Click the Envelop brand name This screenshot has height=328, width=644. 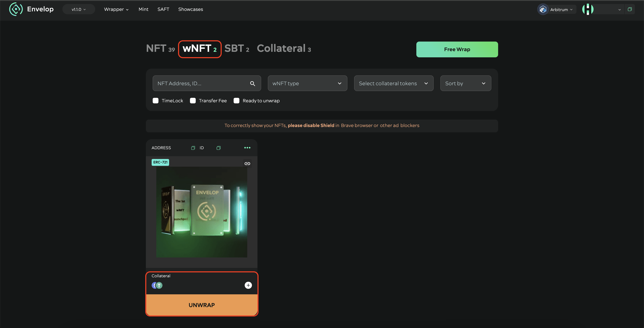click(x=40, y=9)
